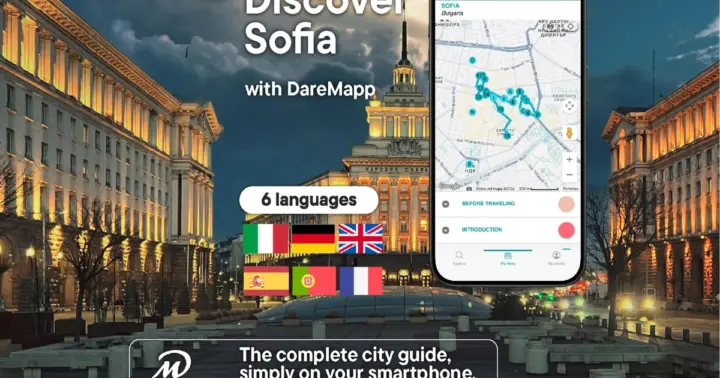The image size is (720, 378).
Task: Choose the Italian flag language
Action: (x=265, y=238)
